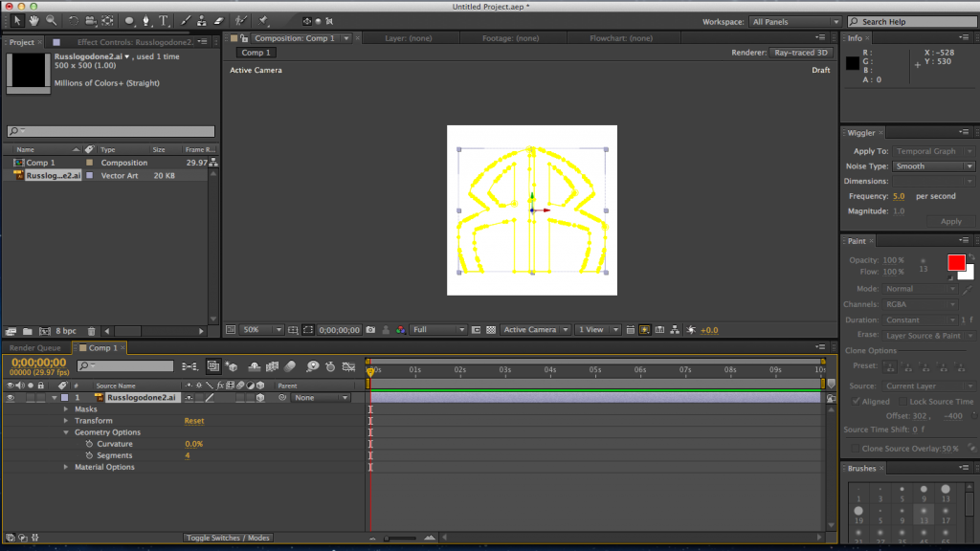Open the Effect Controls tab

(134, 42)
